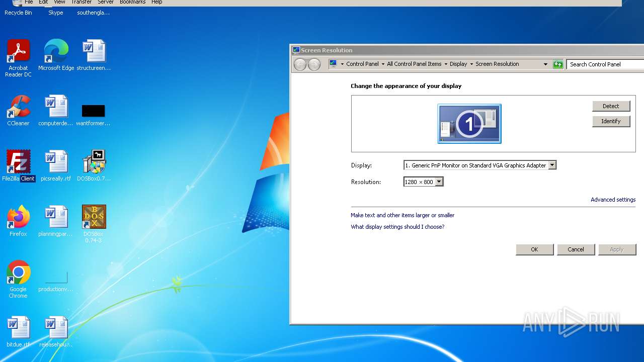
Task: Launch Skype from the desktop
Action: 56,9
